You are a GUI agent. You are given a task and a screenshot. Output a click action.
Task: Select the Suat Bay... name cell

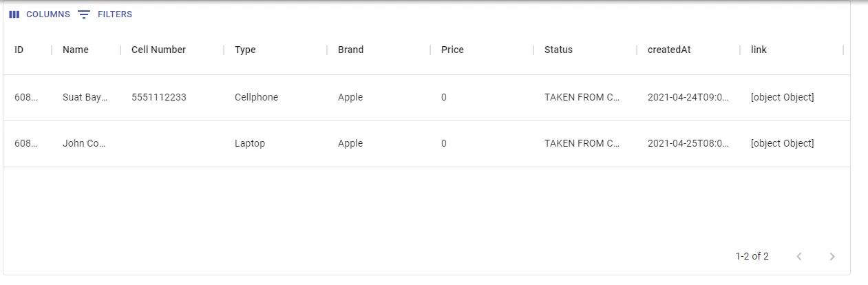pos(85,98)
